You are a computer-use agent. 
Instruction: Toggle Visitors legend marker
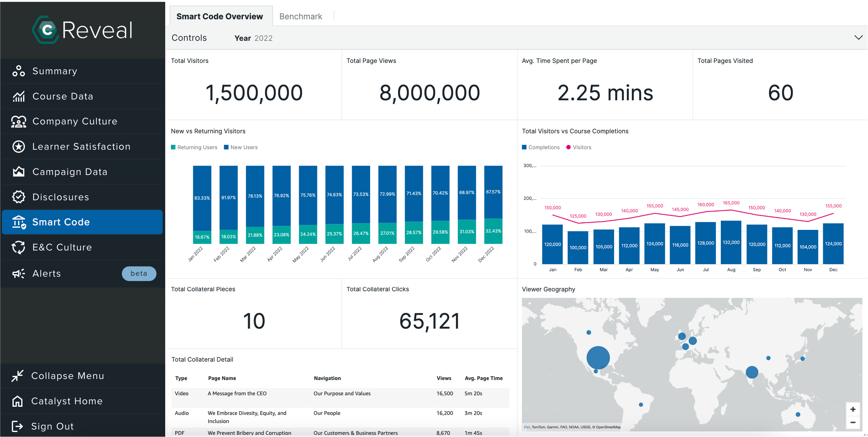[x=568, y=147]
